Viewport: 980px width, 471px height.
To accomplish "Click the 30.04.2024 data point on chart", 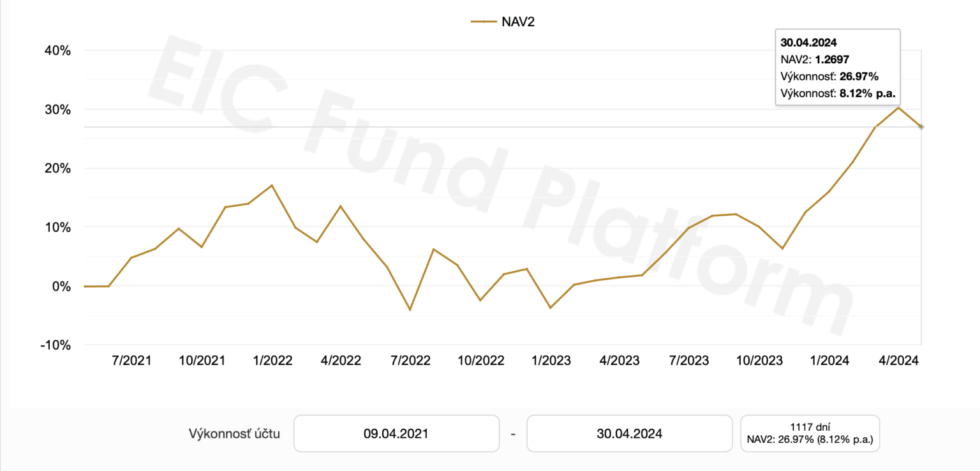I will 921,127.
